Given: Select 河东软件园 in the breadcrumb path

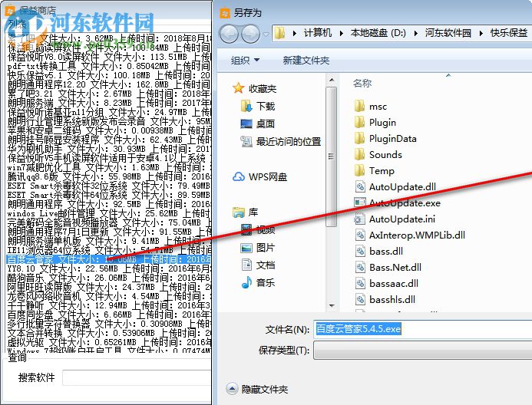Looking at the screenshot, I should [448, 33].
